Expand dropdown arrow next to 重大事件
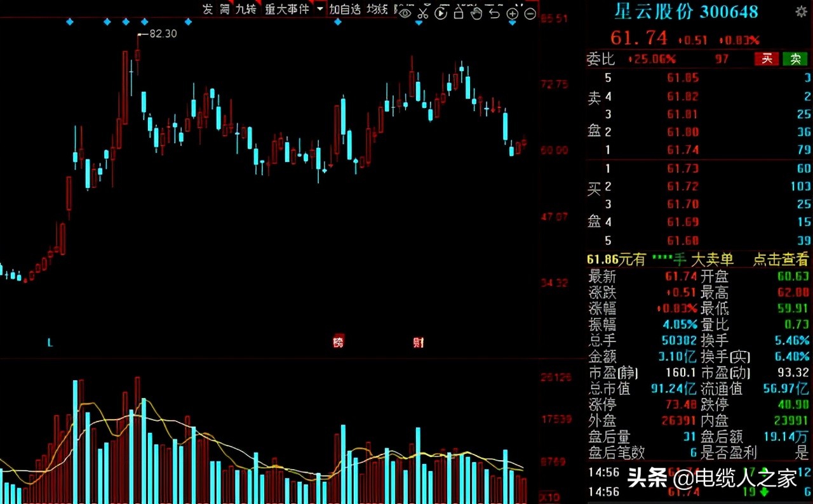This screenshot has width=813, height=504. coord(319,9)
